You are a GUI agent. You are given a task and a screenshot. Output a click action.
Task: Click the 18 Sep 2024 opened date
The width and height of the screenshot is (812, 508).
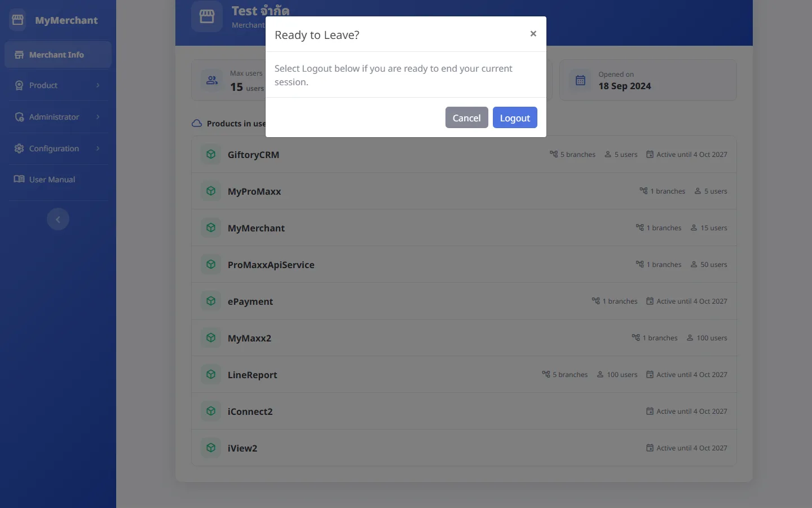click(625, 86)
